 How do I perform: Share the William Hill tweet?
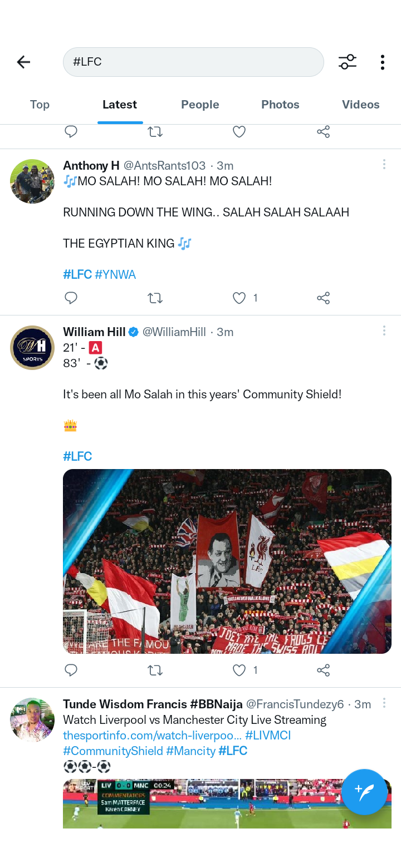click(324, 670)
